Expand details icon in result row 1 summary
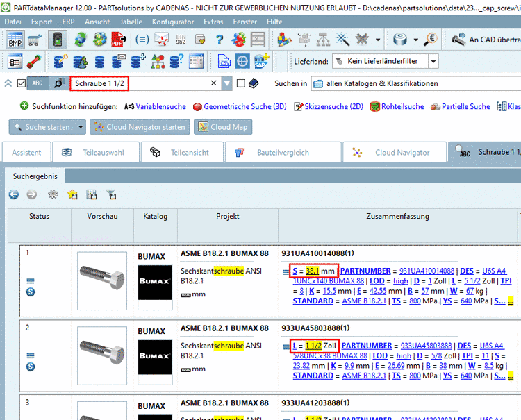This screenshot has width=521, height=420. [286, 272]
